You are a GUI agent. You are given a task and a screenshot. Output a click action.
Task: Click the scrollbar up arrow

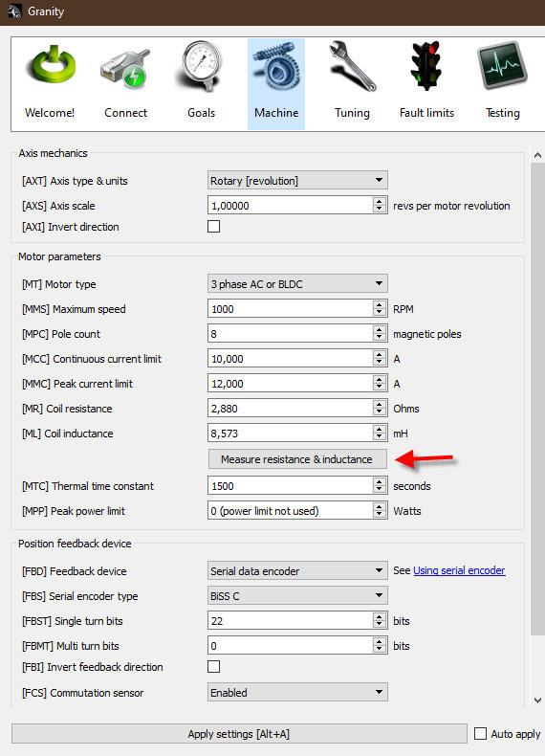(x=537, y=155)
